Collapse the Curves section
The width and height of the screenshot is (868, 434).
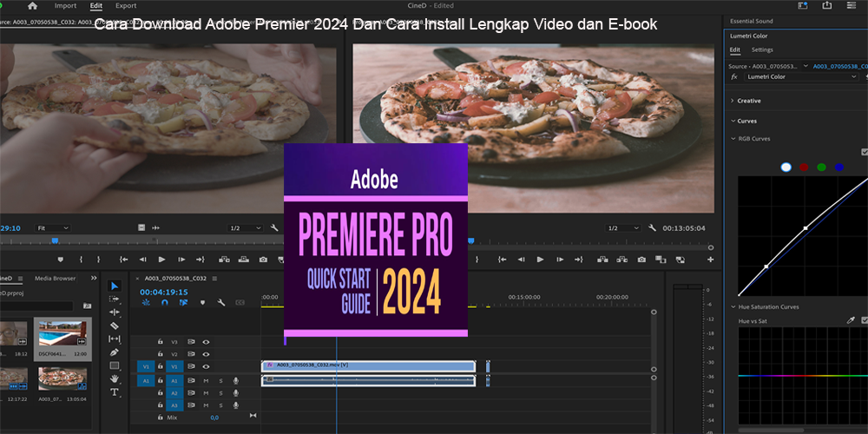(732, 121)
